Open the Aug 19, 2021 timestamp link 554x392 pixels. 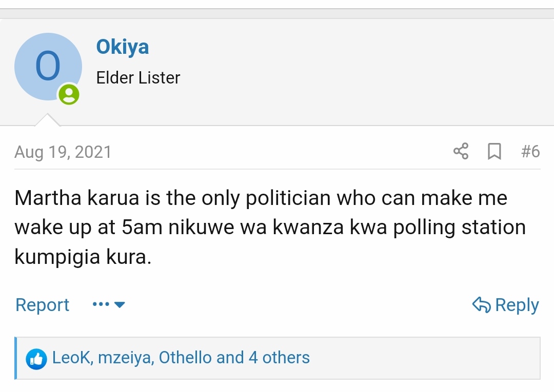(x=63, y=152)
